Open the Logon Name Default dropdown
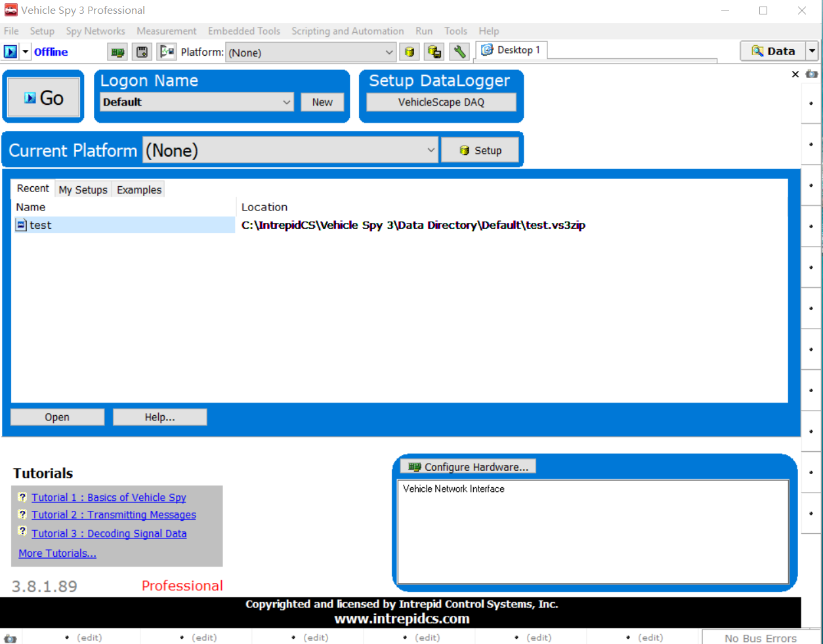 pyautogui.click(x=285, y=102)
